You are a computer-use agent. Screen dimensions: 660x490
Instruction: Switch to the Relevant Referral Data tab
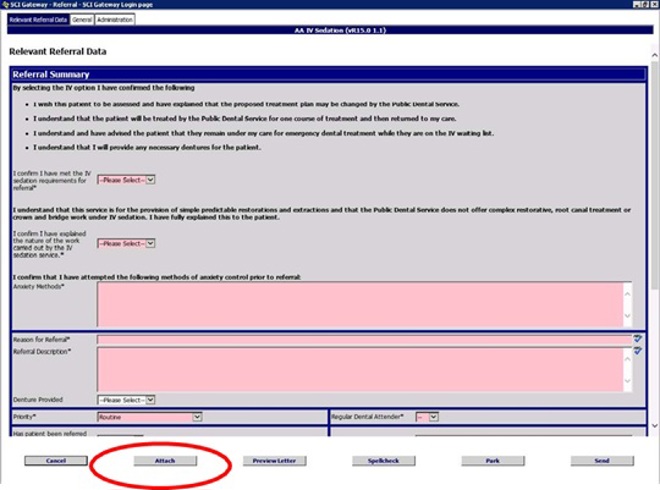38,20
